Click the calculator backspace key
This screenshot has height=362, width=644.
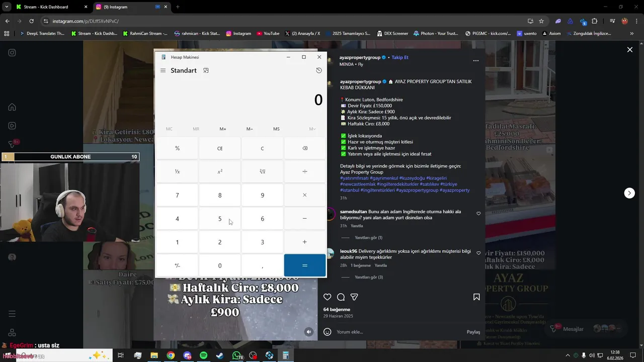[305, 148]
